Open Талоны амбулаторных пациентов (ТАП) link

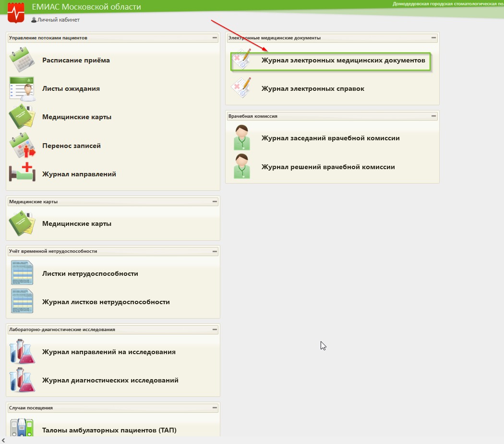coord(109,430)
